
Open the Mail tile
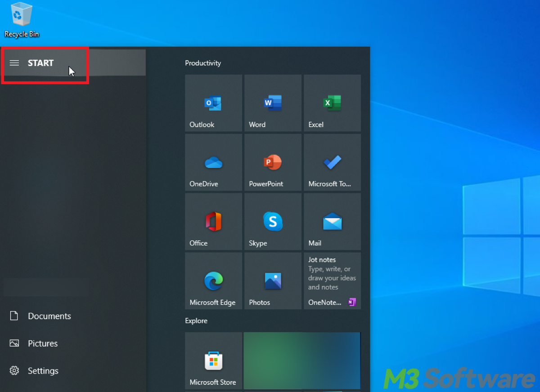coord(333,222)
